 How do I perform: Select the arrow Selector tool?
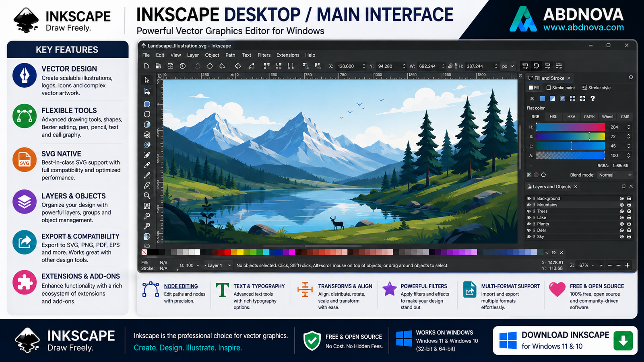pos(147,80)
